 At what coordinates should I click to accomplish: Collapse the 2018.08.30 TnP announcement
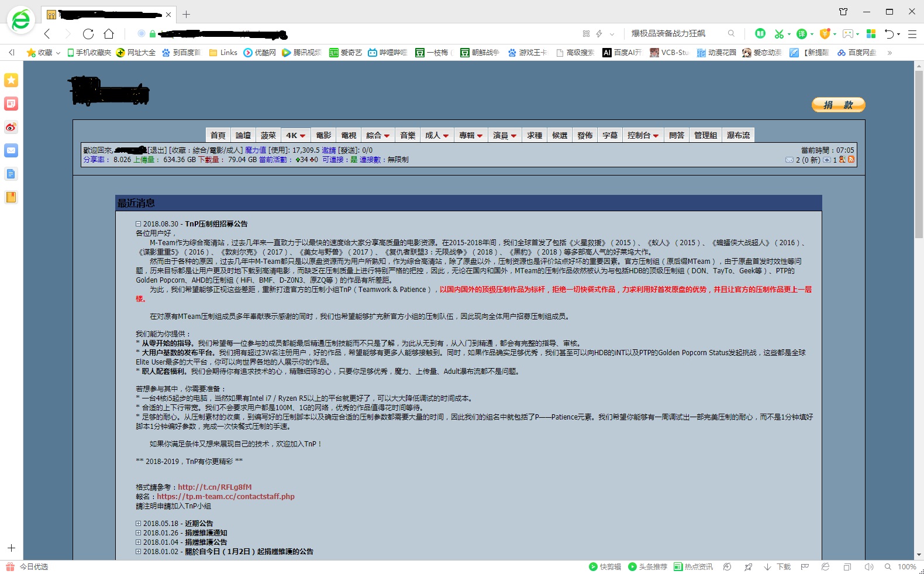pos(139,224)
